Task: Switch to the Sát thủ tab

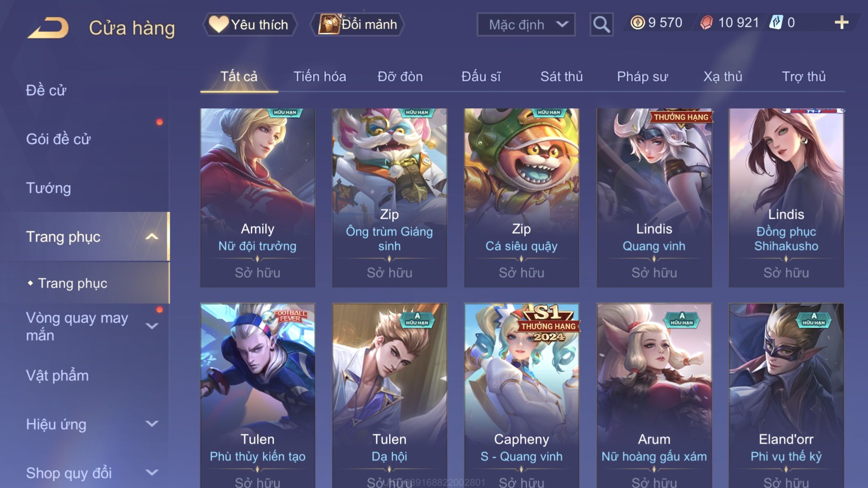Action: (561, 76)
